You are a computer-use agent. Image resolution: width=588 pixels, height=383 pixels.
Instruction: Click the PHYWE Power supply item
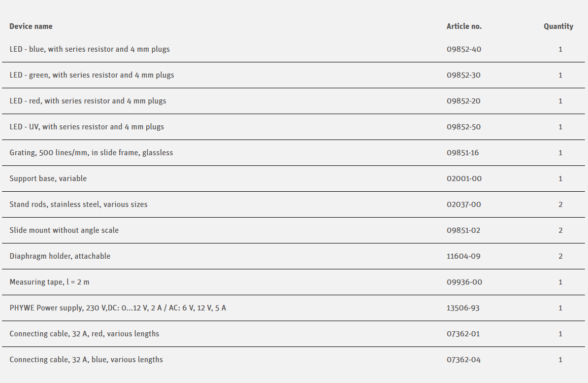(x=118, y=308)
